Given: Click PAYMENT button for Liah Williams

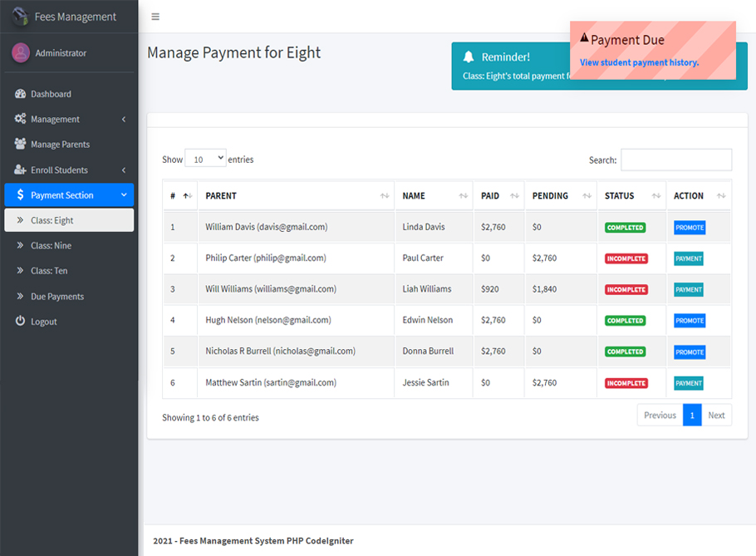Looking at the screenshot, I should click(x=689, y=289).
